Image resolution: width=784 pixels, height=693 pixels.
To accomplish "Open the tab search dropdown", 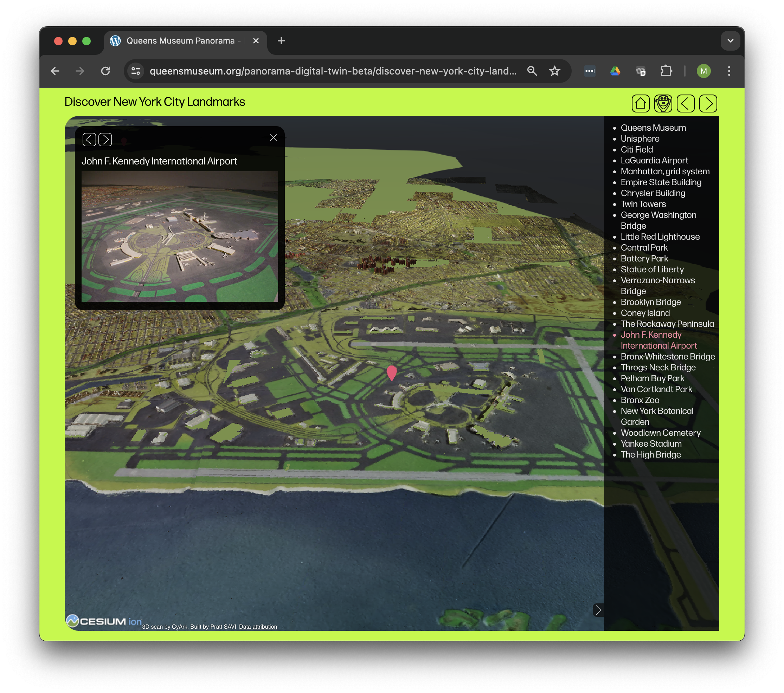I will click(x=730, y=41).
